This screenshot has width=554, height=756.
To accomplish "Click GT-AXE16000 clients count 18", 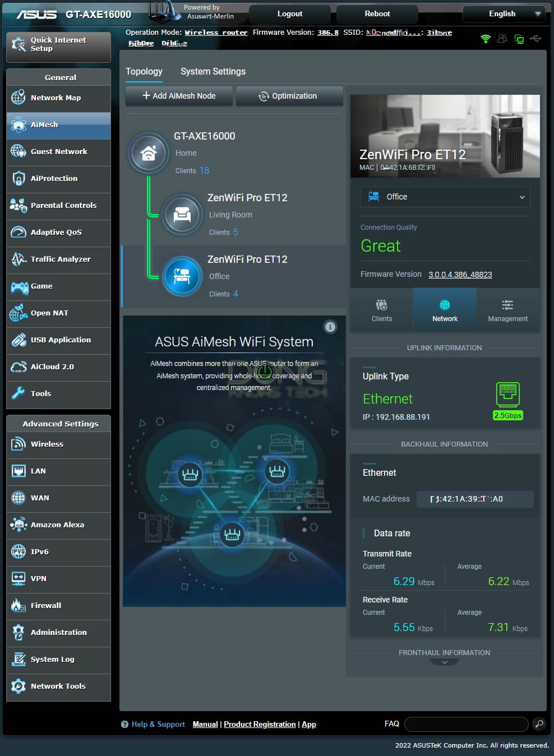I will 204,170.
